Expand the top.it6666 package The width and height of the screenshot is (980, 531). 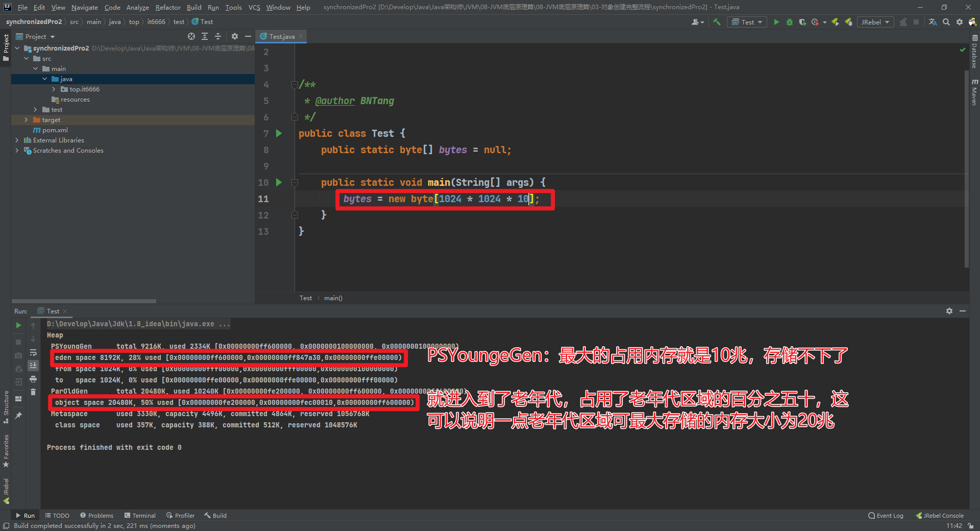tap(54, 89)
